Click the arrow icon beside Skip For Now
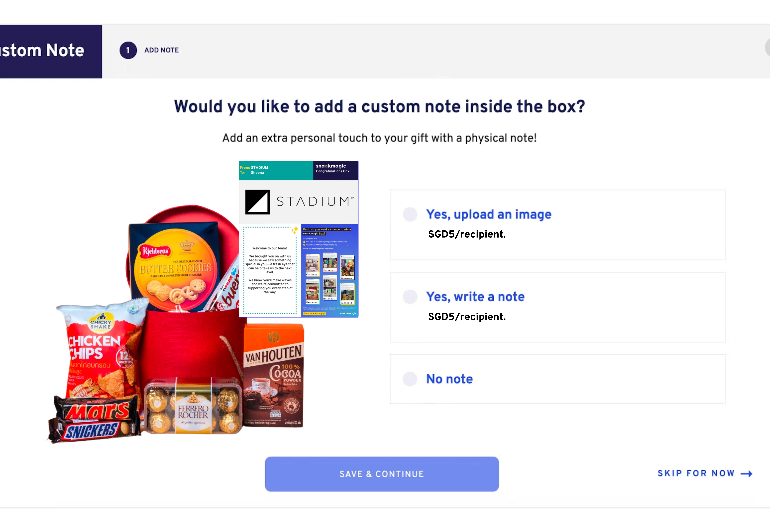This screenshot has height=532, width=770. [x=747, y=474]
